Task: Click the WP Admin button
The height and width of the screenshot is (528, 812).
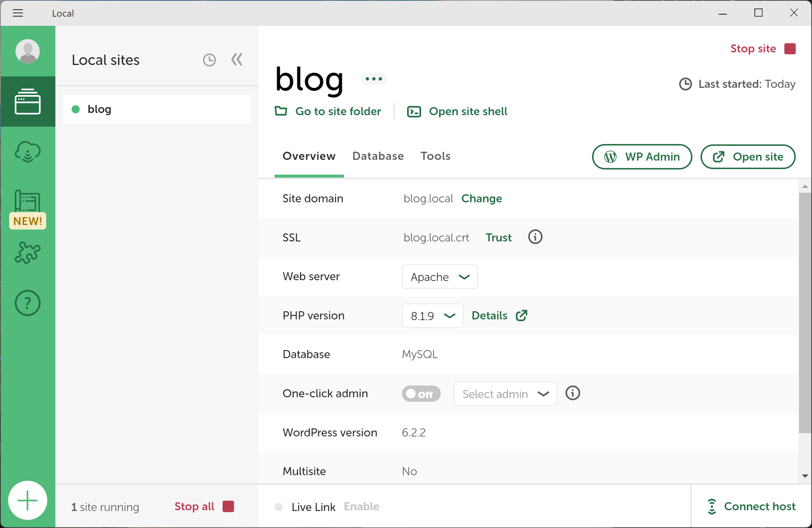Action: point(642,157)
